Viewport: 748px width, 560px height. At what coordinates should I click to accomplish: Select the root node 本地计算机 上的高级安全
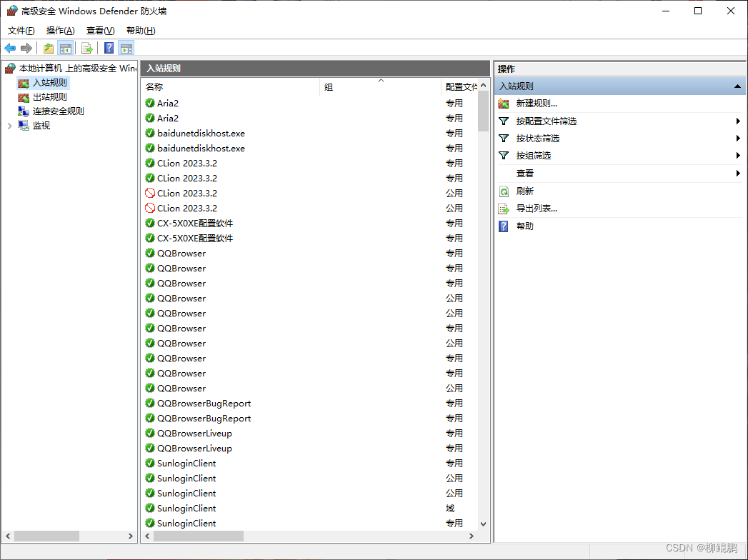77,69
